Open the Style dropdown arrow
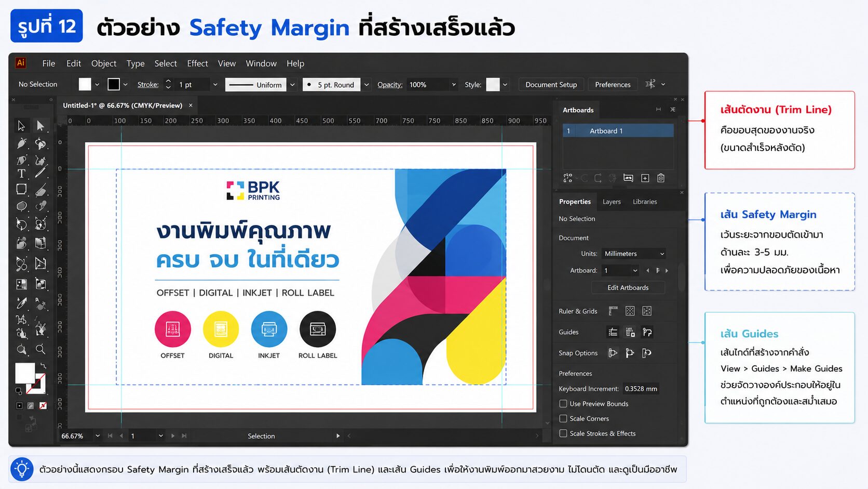 (505, 85)
